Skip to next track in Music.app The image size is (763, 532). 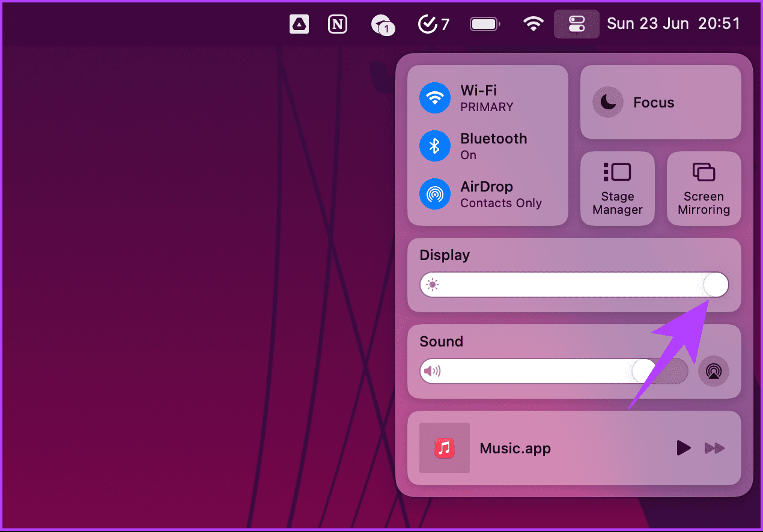coord(715,448)
